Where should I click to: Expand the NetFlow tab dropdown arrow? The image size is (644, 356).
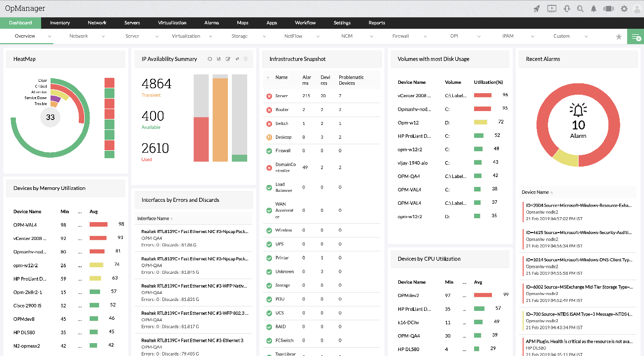(x=318, y=37)
